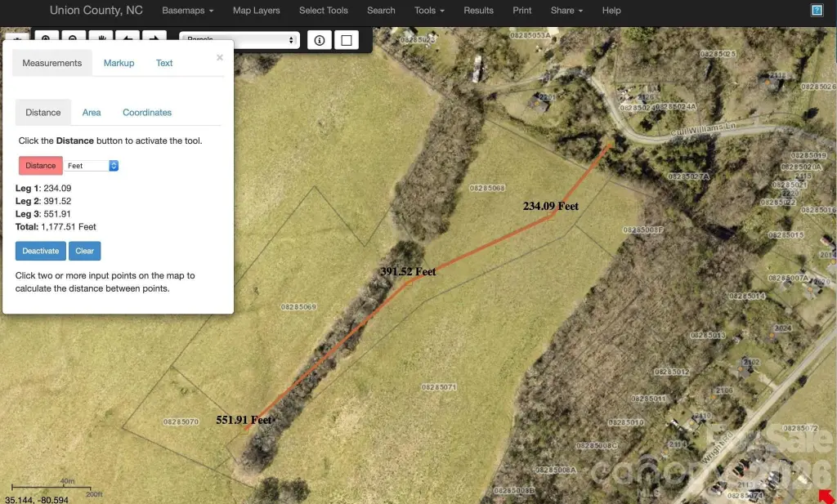Screen dimensions: 837x504
Task: Toggle the red Distance tool button
Action: coord(40,166)
